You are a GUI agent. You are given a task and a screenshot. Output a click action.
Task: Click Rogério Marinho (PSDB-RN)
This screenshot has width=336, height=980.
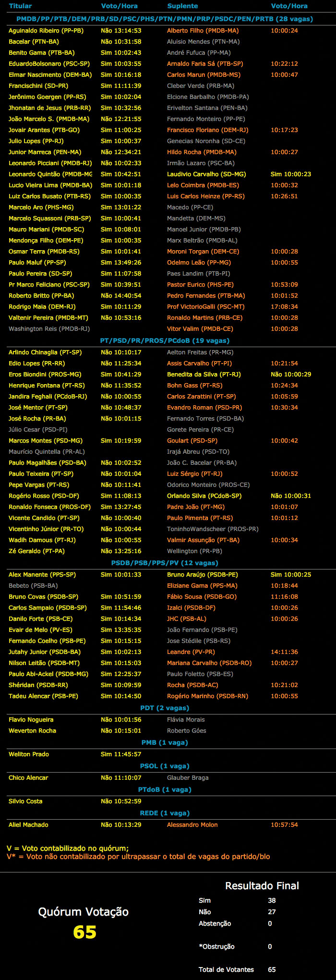208,696
